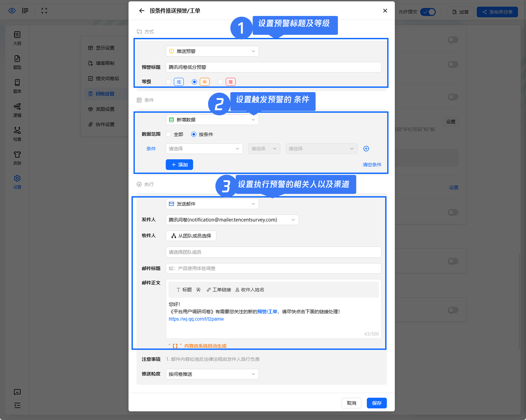Open the 大纲 sidebar panel
This screenshot has width=526, height=420.
(17, 38)
